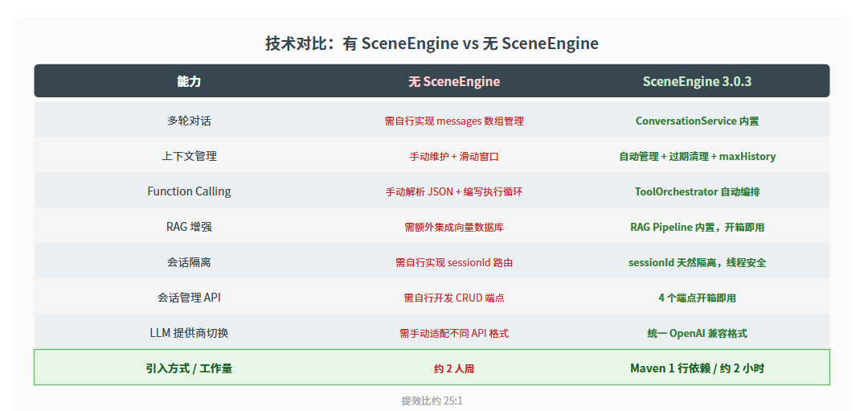Select the 会话管理 API row label
The image size is (868, 411).
pyautogui.click(x=189, y=298)
